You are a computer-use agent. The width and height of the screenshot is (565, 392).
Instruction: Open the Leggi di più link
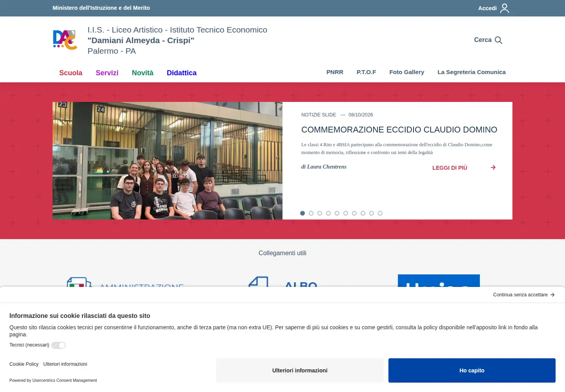click(450, 168)
